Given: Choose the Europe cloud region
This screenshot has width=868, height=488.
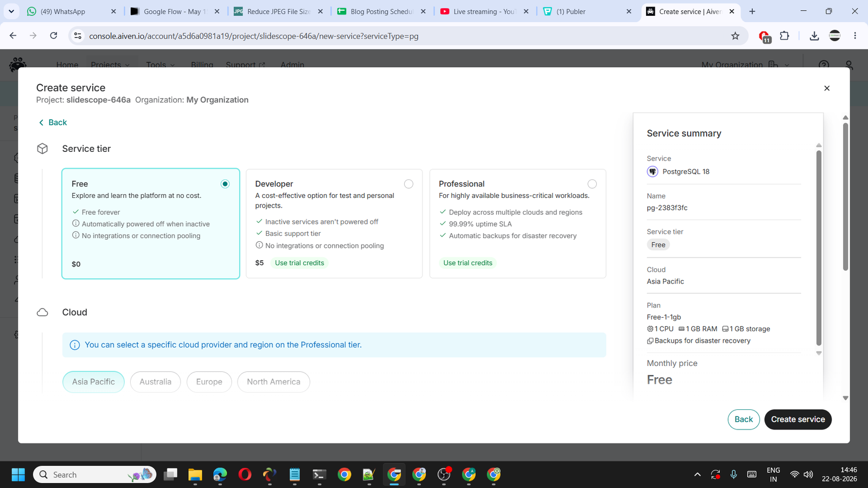Looking at the screenshot, I should click(209, 382).
